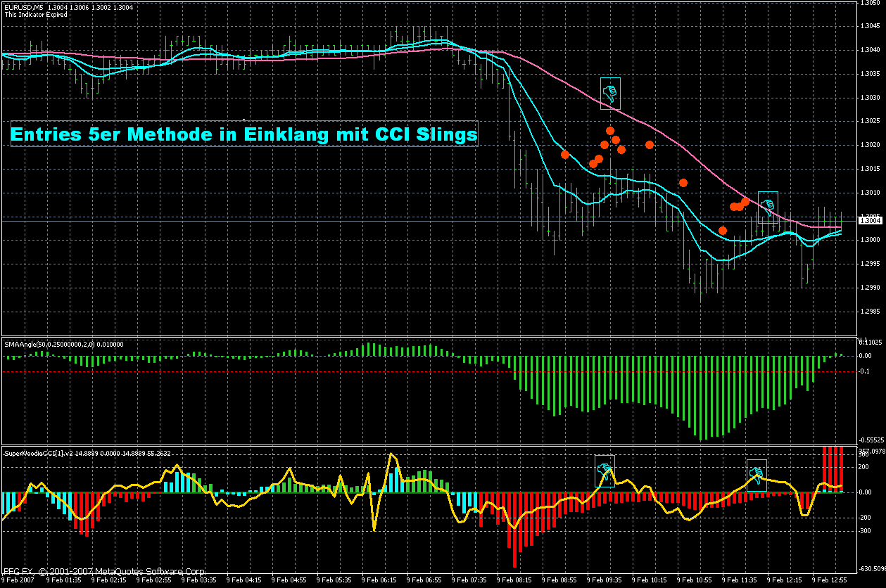
Task: Click the -200 level on the CCI scale
Action: pos(866,517)
